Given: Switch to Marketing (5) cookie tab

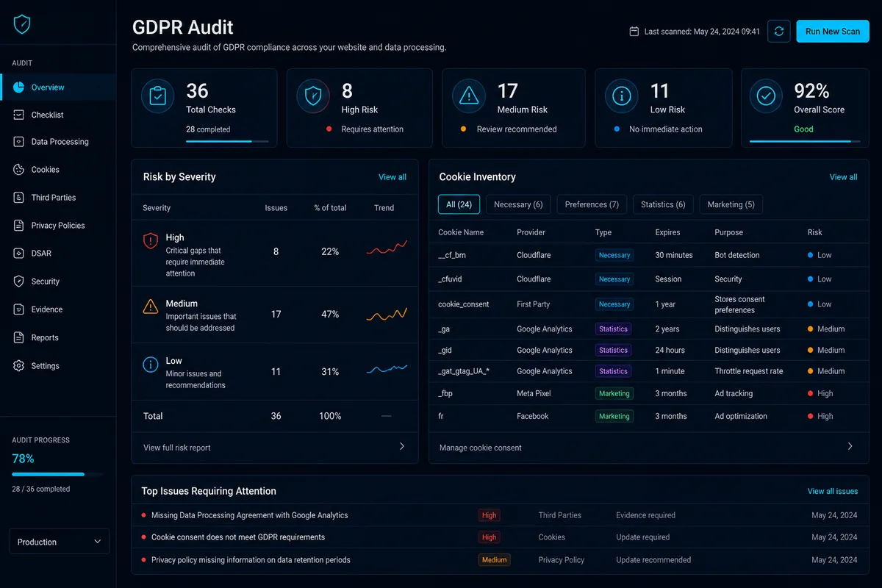Looking at the screenshot, I should click(x=731, y=204).
